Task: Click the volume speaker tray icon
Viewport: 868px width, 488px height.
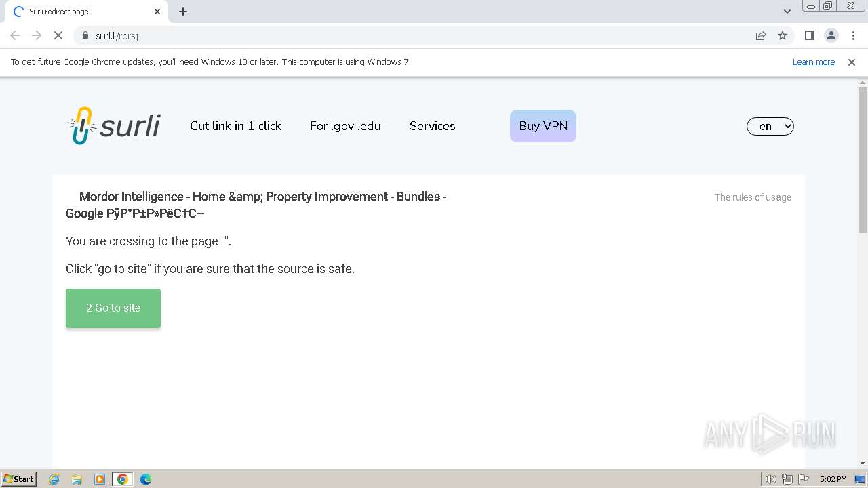Action: [770, 479]
